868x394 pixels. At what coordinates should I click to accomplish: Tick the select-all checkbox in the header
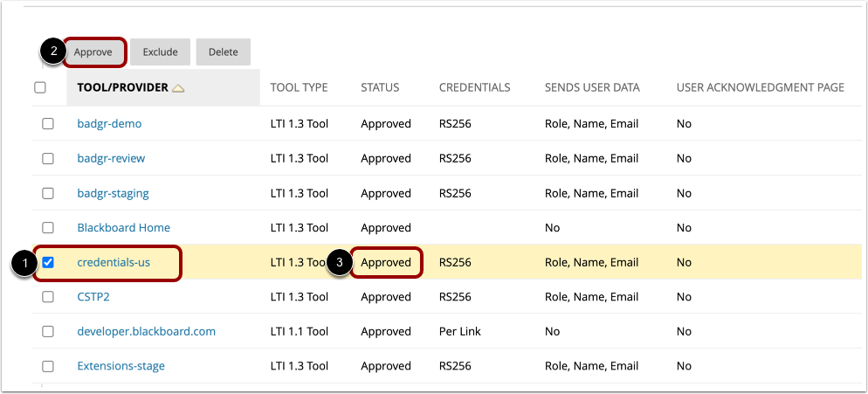pos(40,87)
